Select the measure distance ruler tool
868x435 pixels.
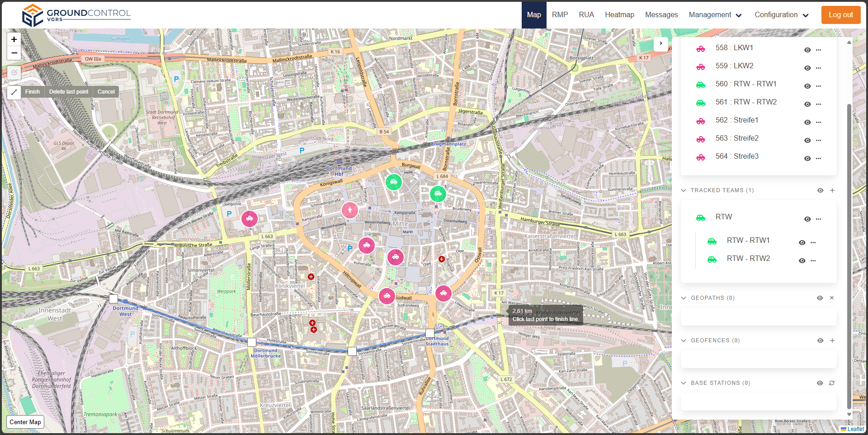[14, 92]
